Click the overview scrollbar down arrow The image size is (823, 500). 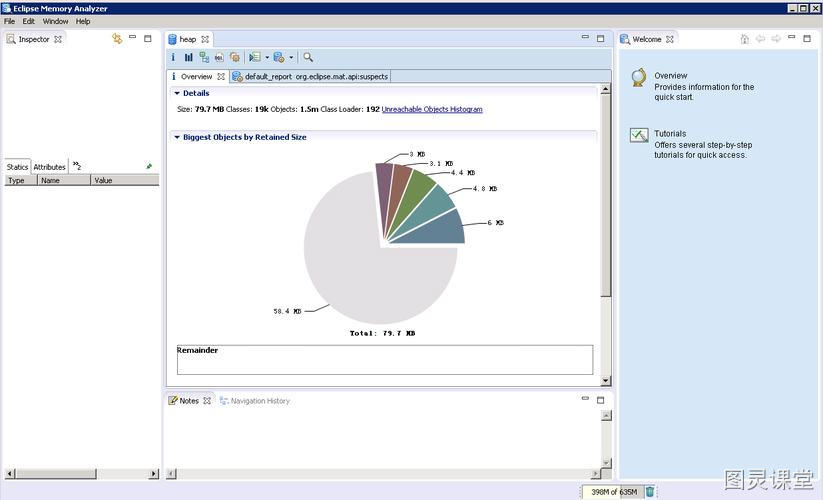click(606, 381)
